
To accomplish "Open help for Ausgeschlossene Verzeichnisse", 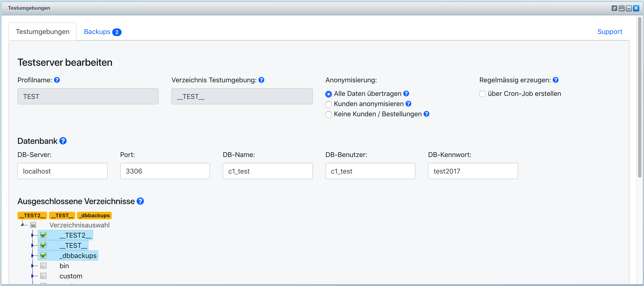I will [140, 201].
